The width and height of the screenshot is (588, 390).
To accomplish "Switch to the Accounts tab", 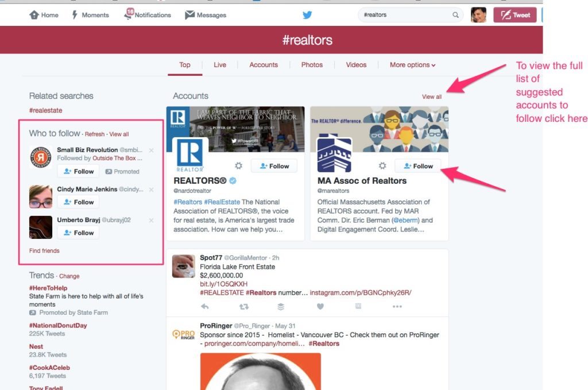I will pos(264,65).
